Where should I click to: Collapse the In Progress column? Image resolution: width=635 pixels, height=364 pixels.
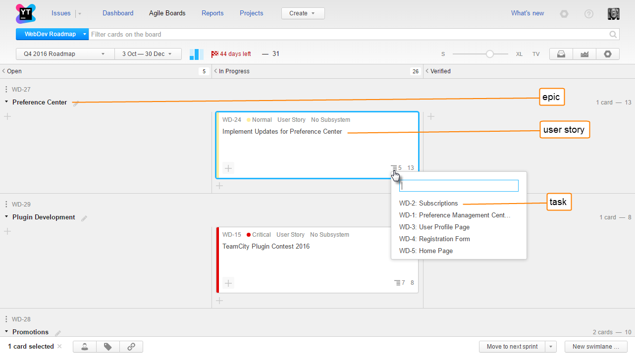215,71
